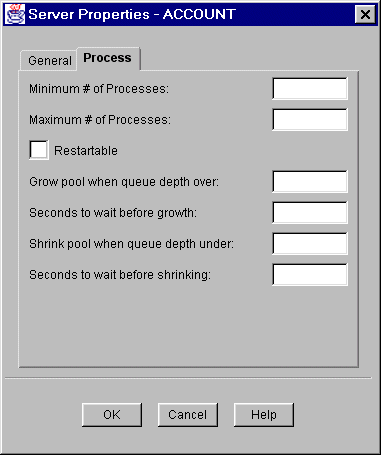Click the Restartable checkbox label text

tap(86, 151)
